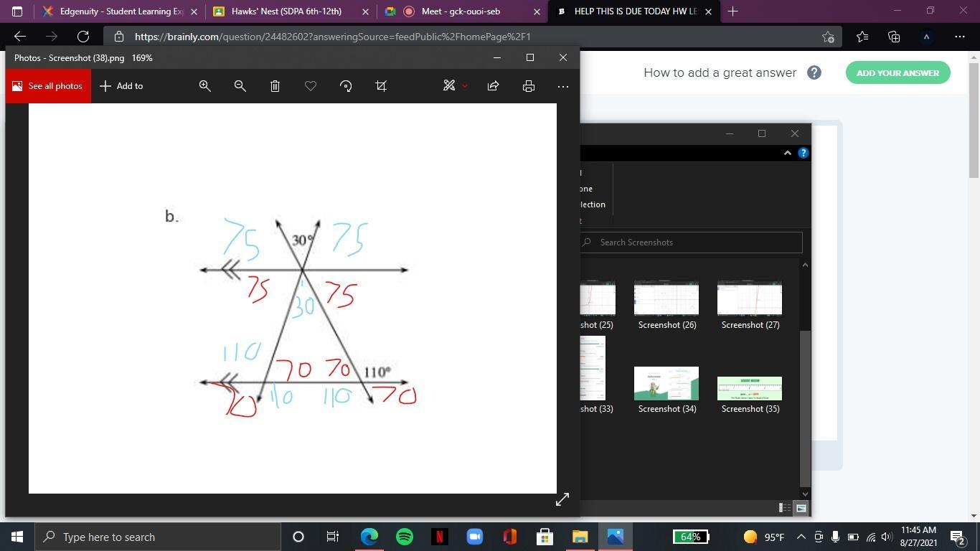Switch explorer to large thumbnails view

(x=801, y=508)
